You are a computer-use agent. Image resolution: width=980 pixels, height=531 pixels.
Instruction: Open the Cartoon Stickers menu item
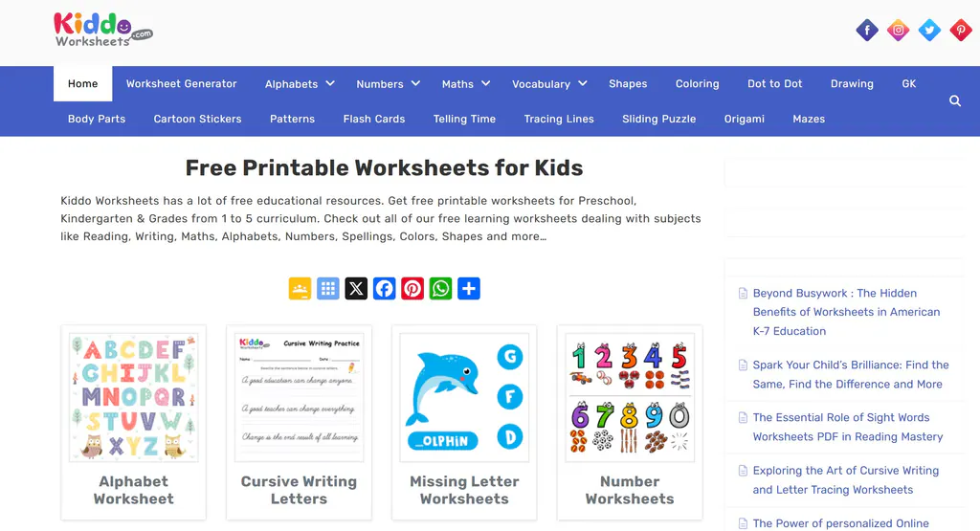point(197,119)
